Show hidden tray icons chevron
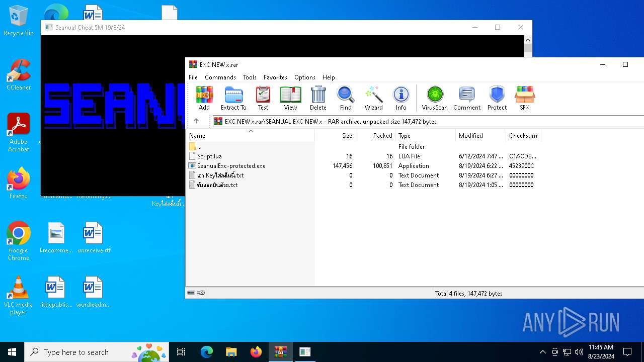Screen dimensions: 644x362 [542, 352]
